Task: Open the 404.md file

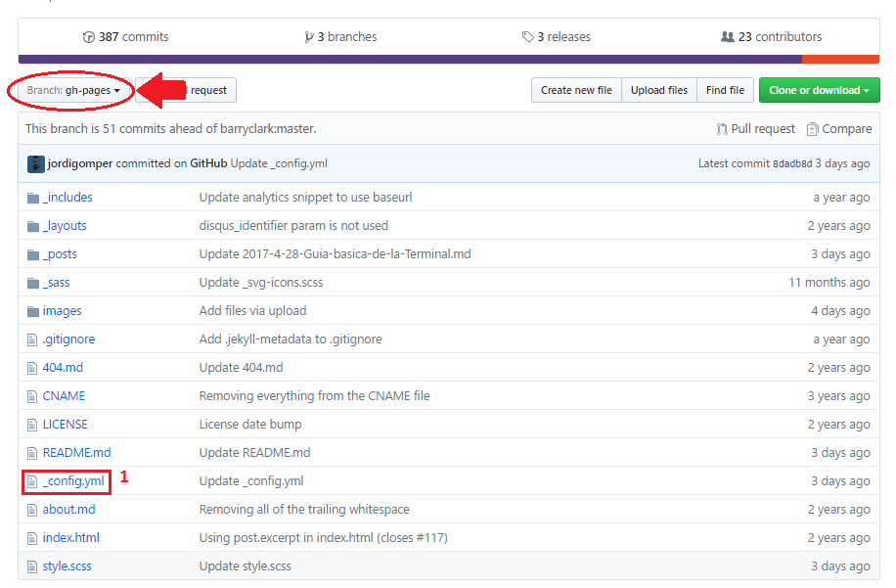Action: 63,368
